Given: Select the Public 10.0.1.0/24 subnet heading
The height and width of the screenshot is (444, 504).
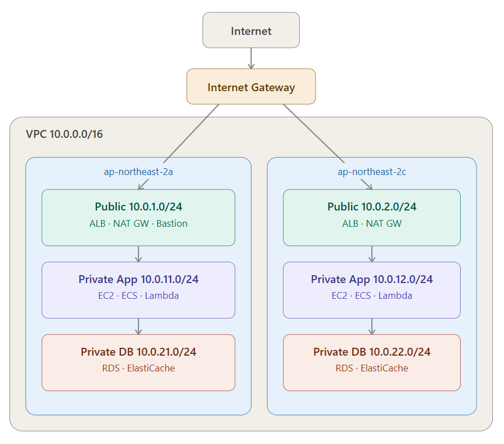Looking at the screenshot, I should tap(138, 207).
